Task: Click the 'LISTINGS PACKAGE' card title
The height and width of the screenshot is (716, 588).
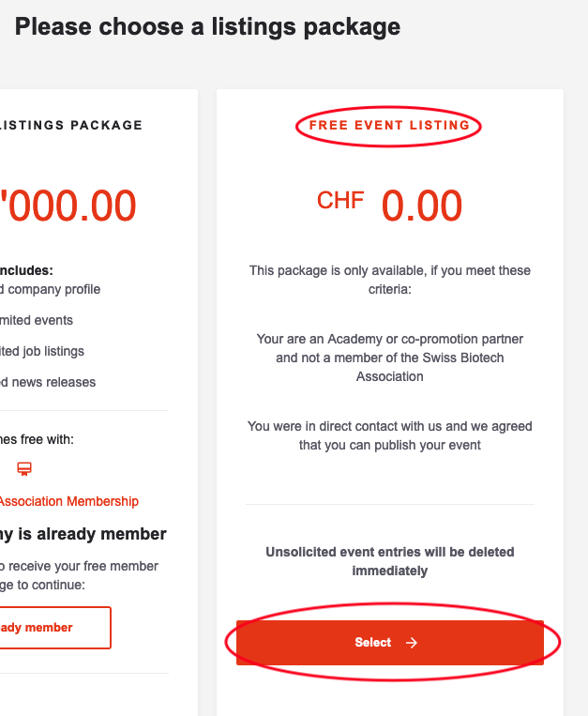Action: pyautogui.click(x=71, y=125)
